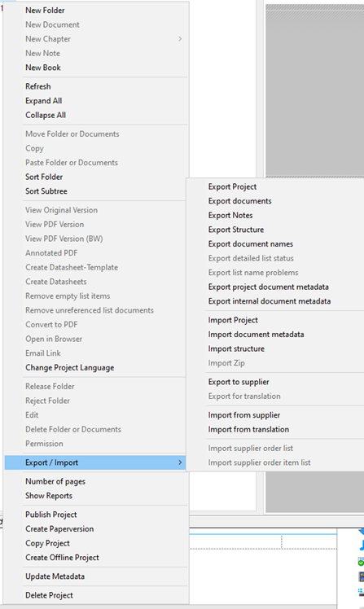Choose Export documents
This screenshot has width=364, height=609.
(239, 201)
